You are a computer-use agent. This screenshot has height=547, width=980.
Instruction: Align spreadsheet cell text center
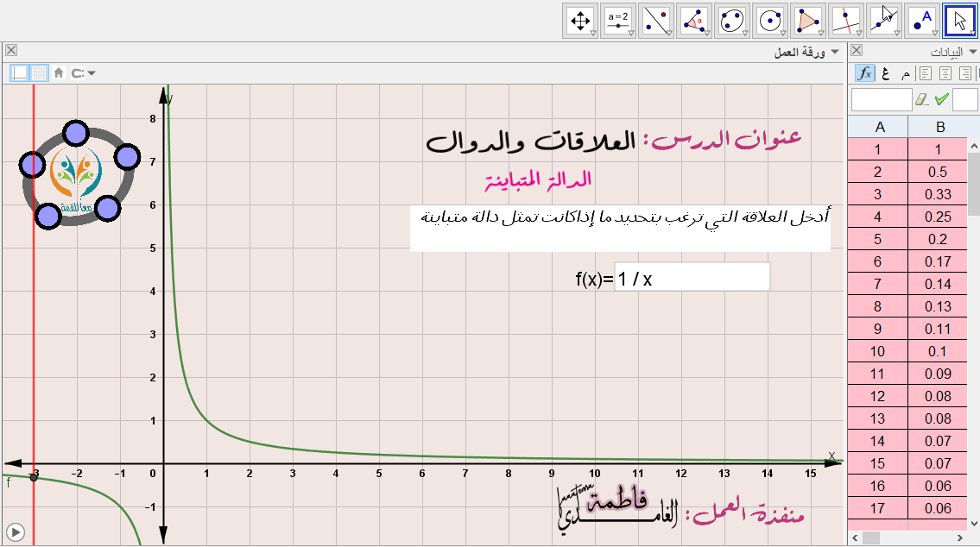(945, 73)
